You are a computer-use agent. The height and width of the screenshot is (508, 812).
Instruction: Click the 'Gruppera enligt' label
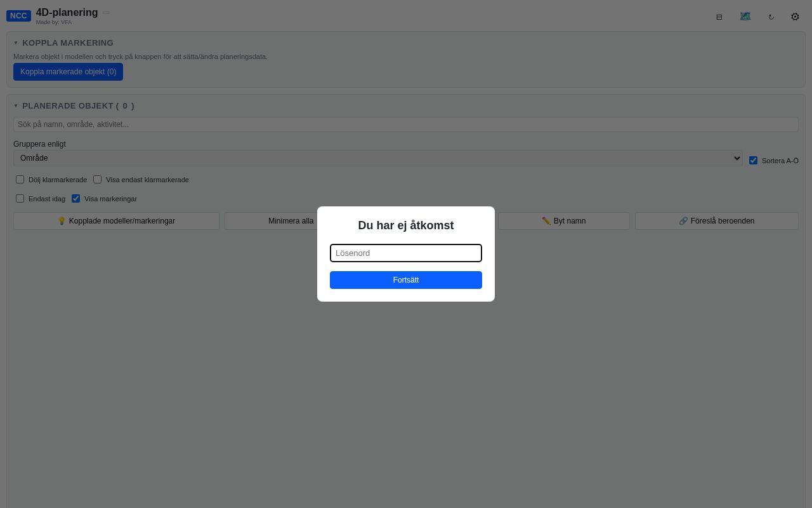coord(39,144)
